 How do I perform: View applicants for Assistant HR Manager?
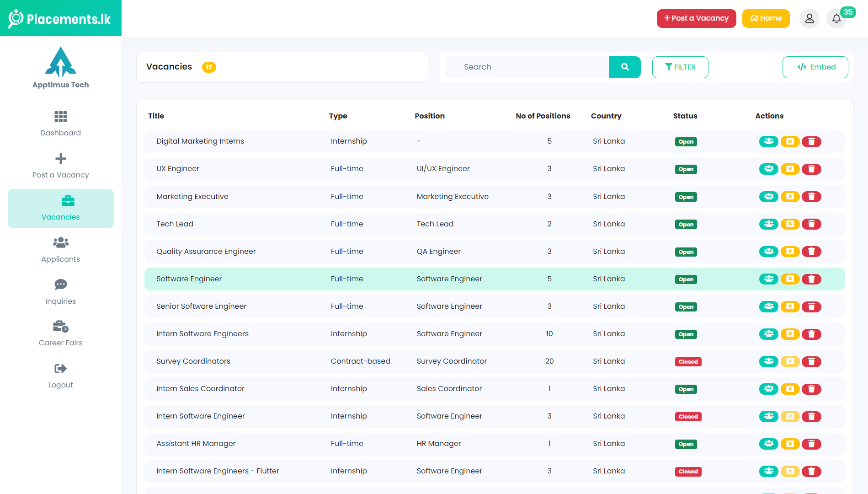coord(768,444)
